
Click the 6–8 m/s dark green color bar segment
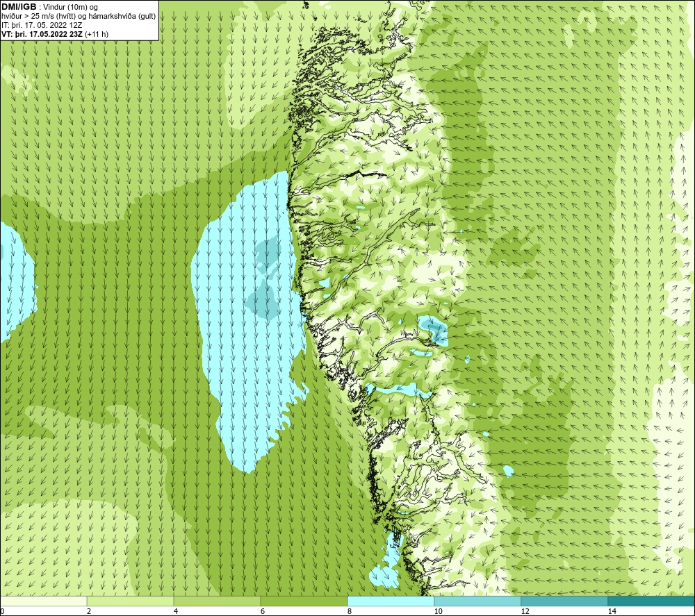[304, 601]
